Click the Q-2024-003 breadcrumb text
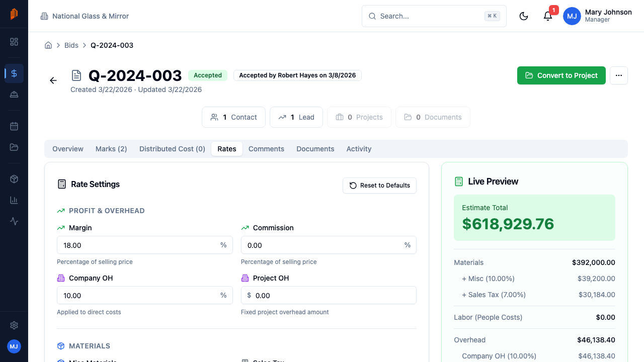 point(112,45)
